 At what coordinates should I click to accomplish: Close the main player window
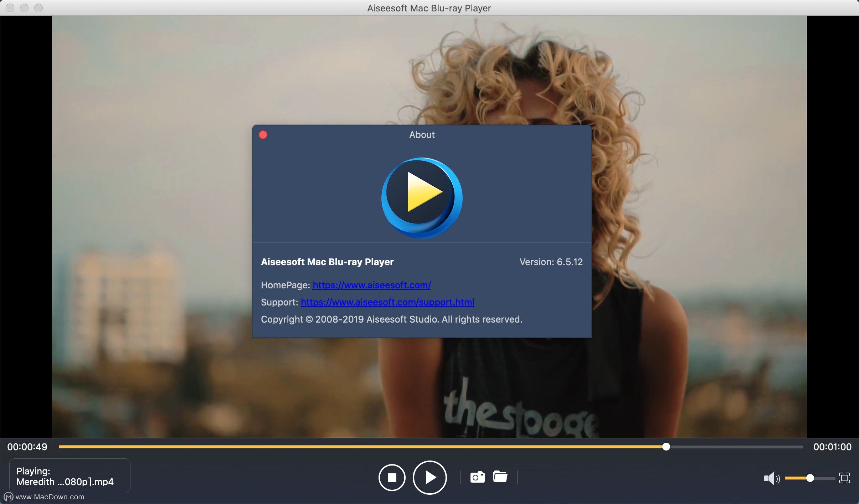pos(10,7)
